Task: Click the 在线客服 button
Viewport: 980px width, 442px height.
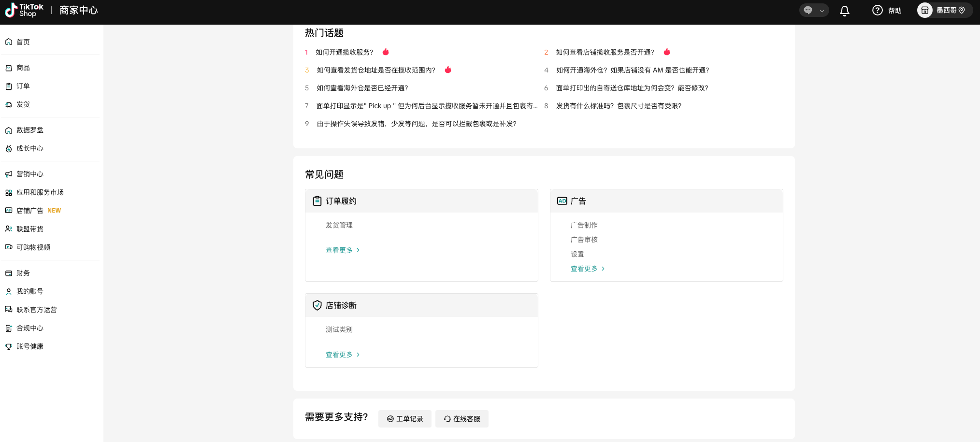Action: (461, 419)
